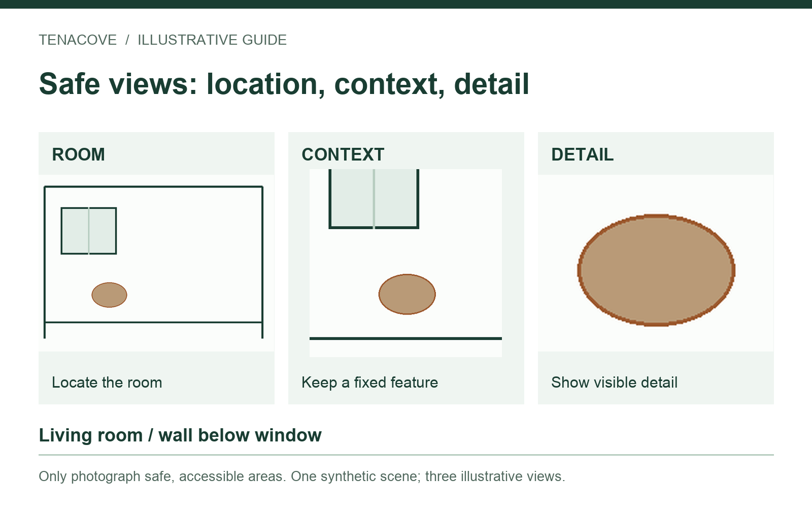
Task: Click the brown oval in CONTEXT illustration
Action: click(x=407, y=295)
